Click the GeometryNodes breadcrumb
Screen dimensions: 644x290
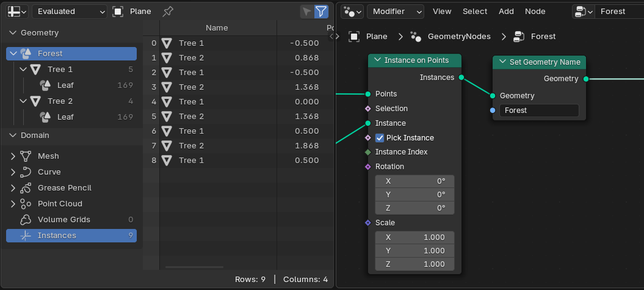click(458, 37)
